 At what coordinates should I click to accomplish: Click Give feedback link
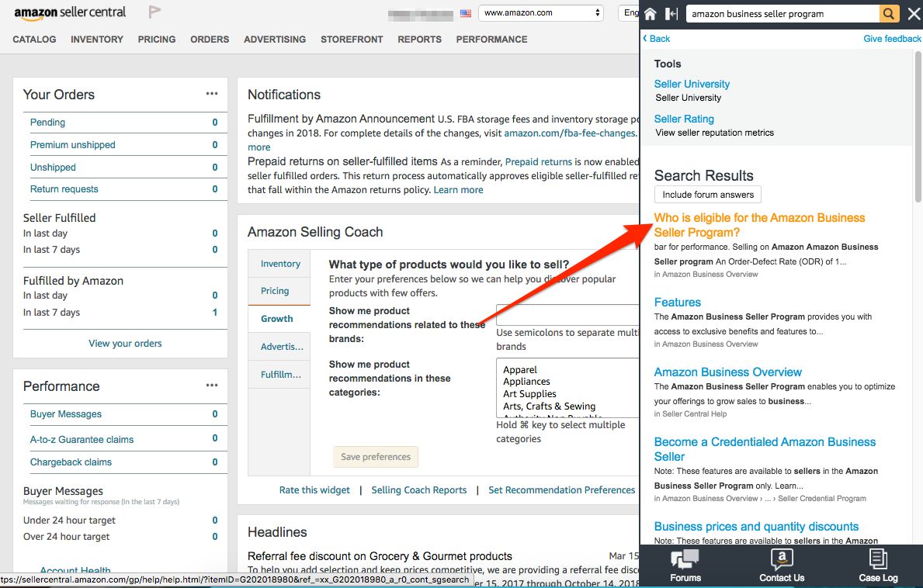(x=892, y=38)
